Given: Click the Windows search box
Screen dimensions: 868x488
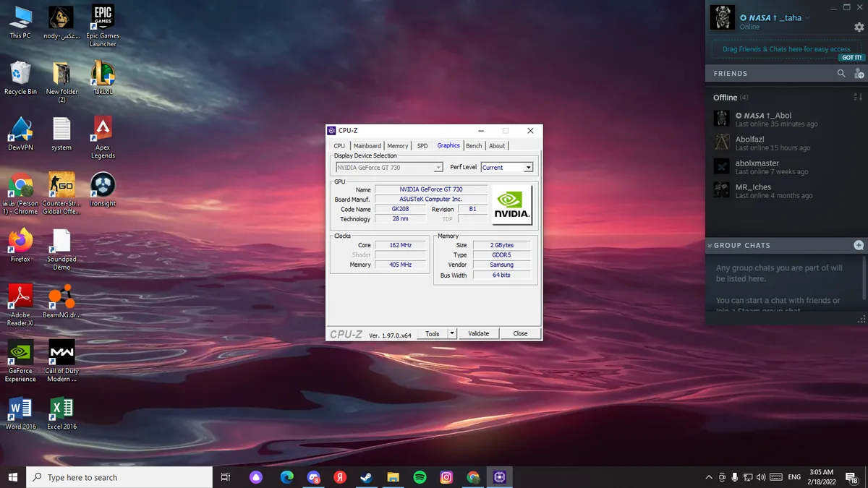Looking at the screenshot, I should point(119,477).
